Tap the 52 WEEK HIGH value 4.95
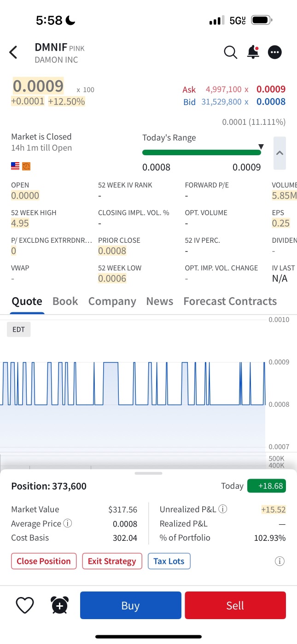Viewport: 297px width, 644px height. [20, 223]
